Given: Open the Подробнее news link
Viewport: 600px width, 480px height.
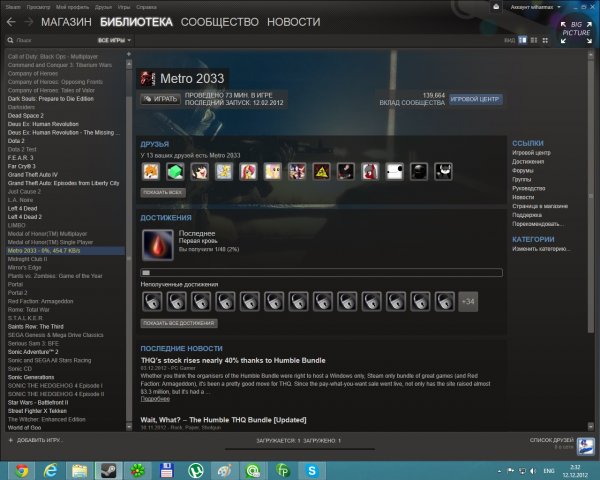Looking at the screenshot, I should (x=155, y=399).
